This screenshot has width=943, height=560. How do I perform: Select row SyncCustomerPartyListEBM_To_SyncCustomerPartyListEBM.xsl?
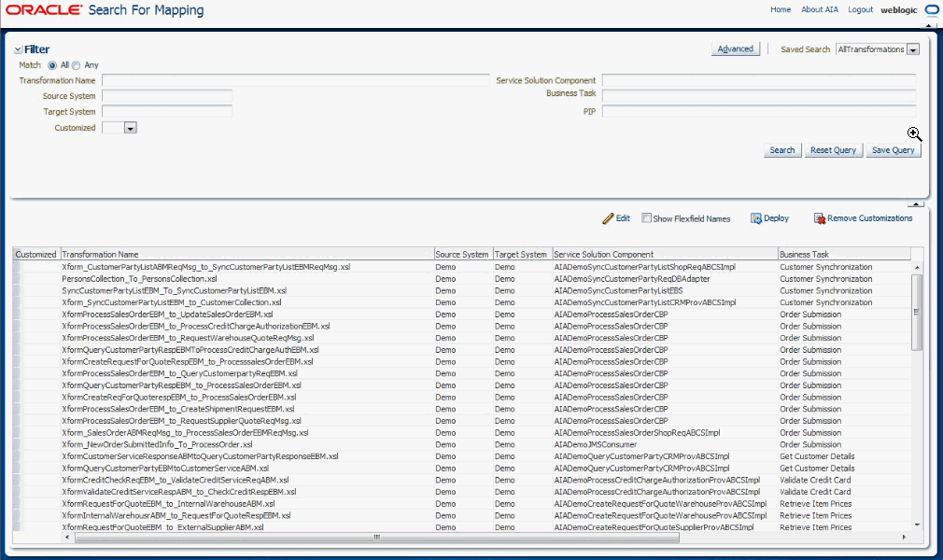click(462, 290)
